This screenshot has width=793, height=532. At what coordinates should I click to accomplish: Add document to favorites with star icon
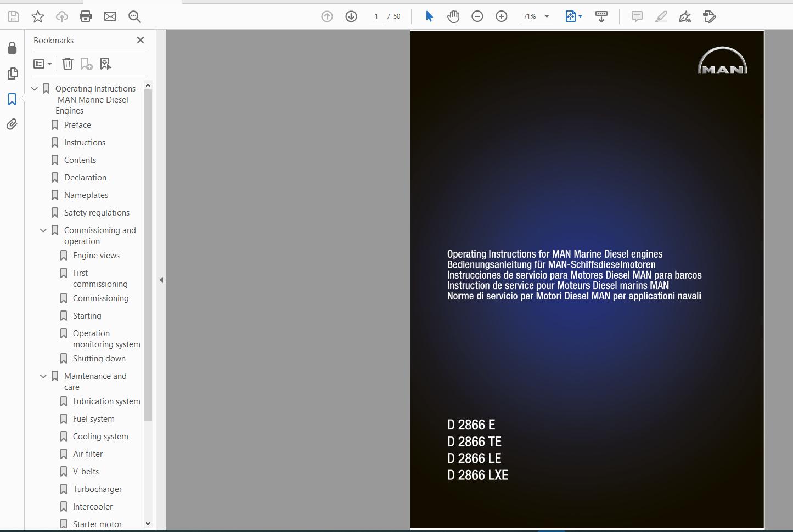[38, 16]
